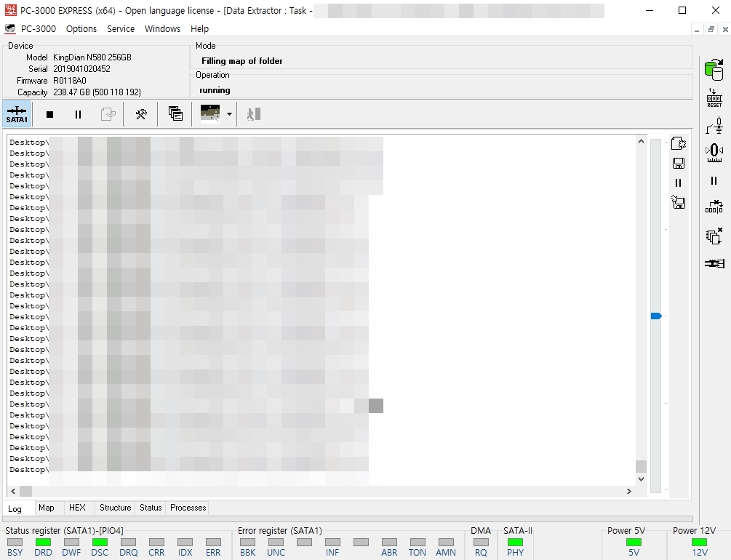
Task: Open the Options menu
Action: (x=81, y=29)
